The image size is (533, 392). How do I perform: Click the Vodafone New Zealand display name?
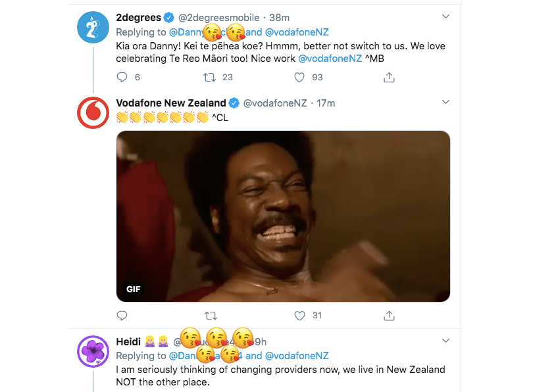tap(170, 103)
